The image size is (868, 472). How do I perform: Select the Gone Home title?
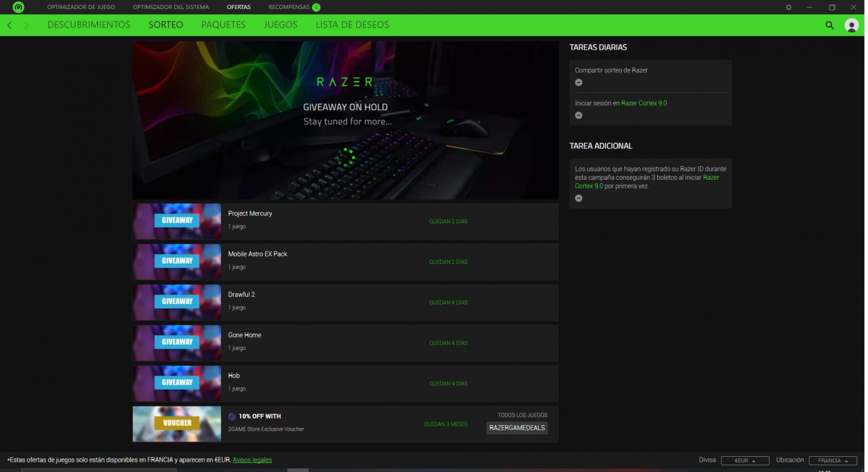(x=246, y=336)
